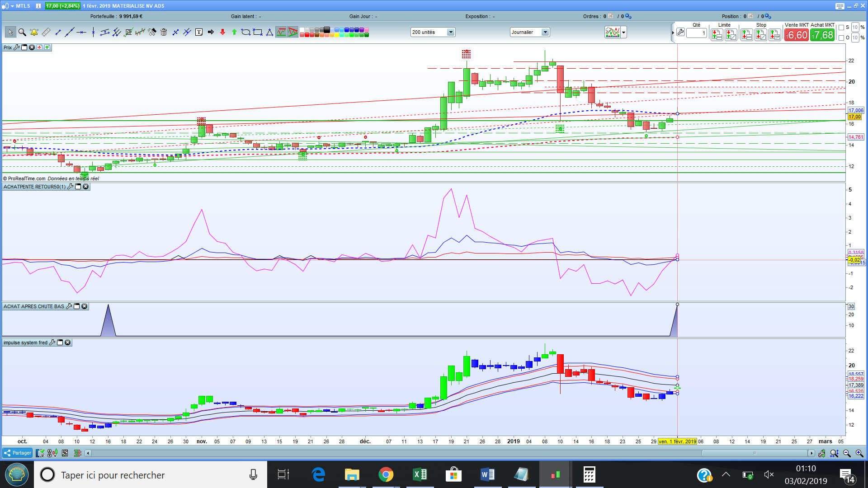This screenshot has height=488, width=868.
Task: Click the green Achat MKT button
Action: tap(822, 35)
